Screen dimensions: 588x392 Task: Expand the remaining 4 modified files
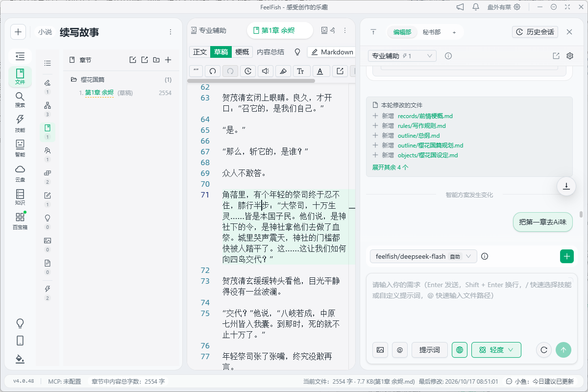coord(390,167)
